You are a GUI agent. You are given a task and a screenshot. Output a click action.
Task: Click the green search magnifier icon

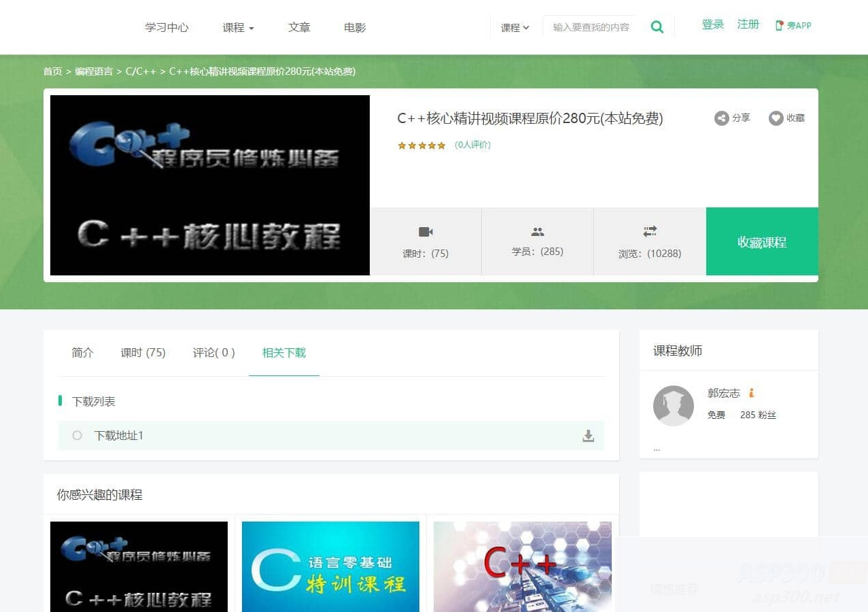(x=656, y=27)
